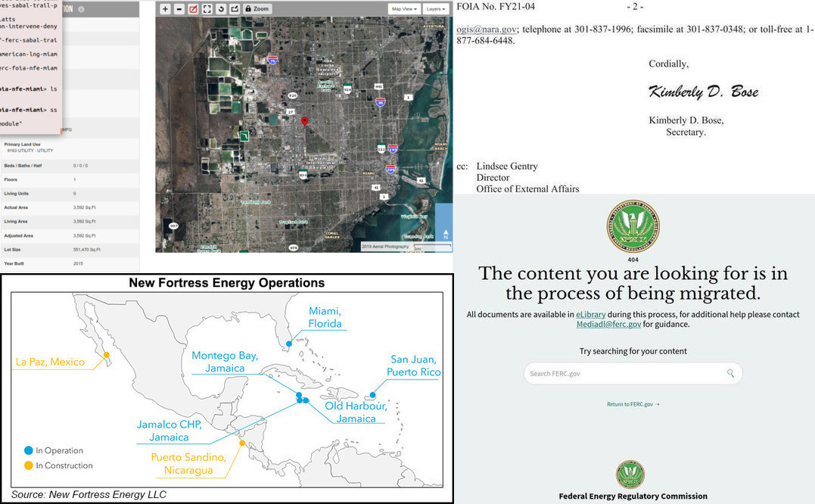
Task: Click the Montego Bay, Jamaica label
Action: click(x=225, y=362)
